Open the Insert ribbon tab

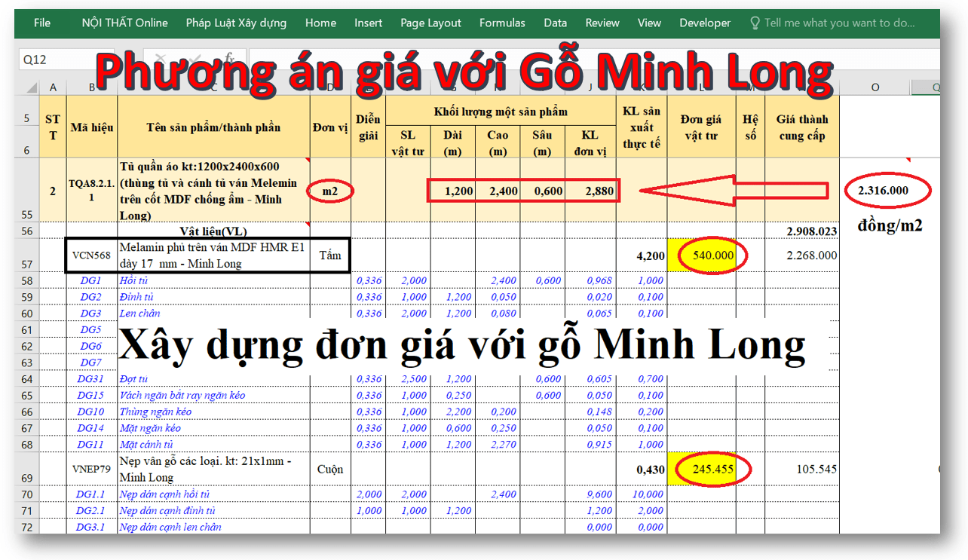point(368,23)
